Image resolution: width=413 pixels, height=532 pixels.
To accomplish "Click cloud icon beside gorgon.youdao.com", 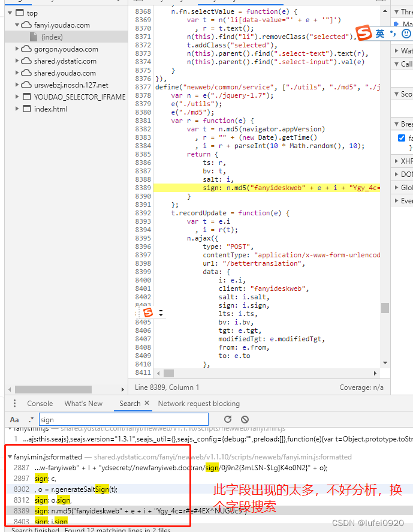I will click(x=26, y=49).
